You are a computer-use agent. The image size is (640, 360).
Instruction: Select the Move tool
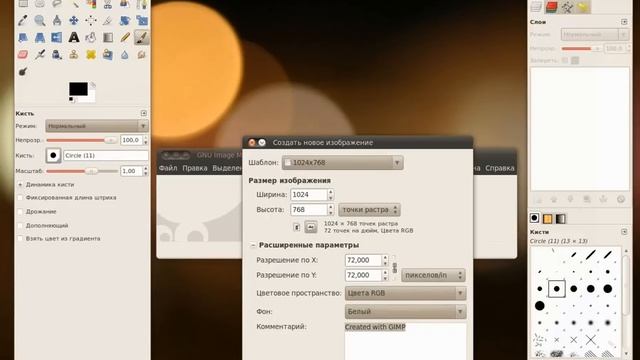(74, 20)
